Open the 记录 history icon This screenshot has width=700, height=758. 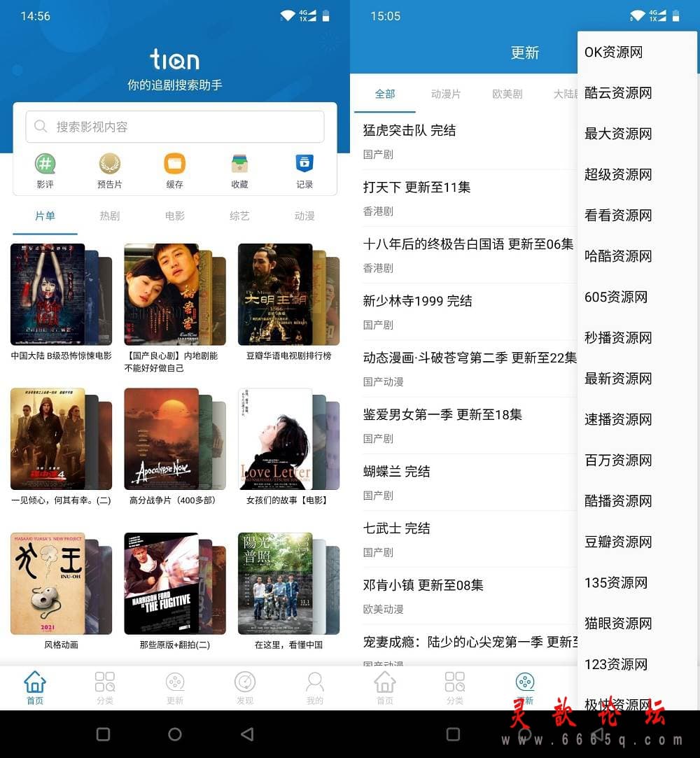[304, 164]
